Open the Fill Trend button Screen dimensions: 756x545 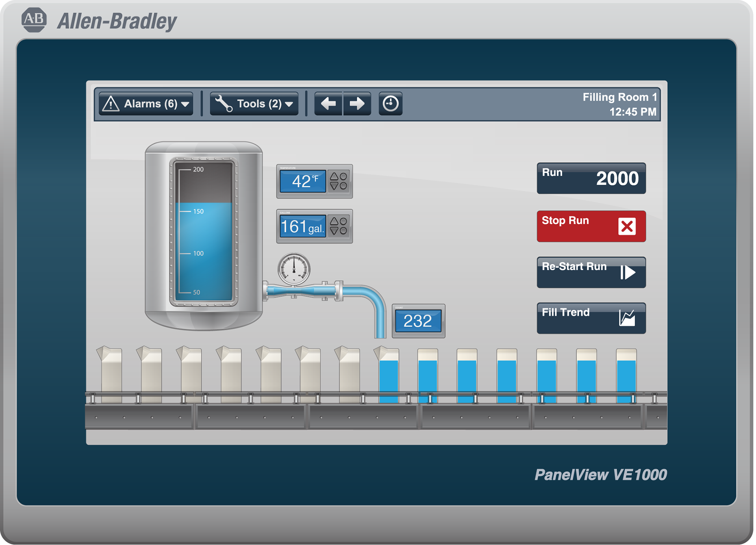591,318
